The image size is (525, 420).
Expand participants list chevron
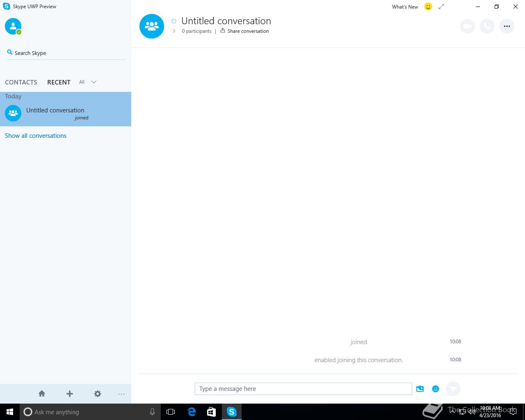[174, 31]
